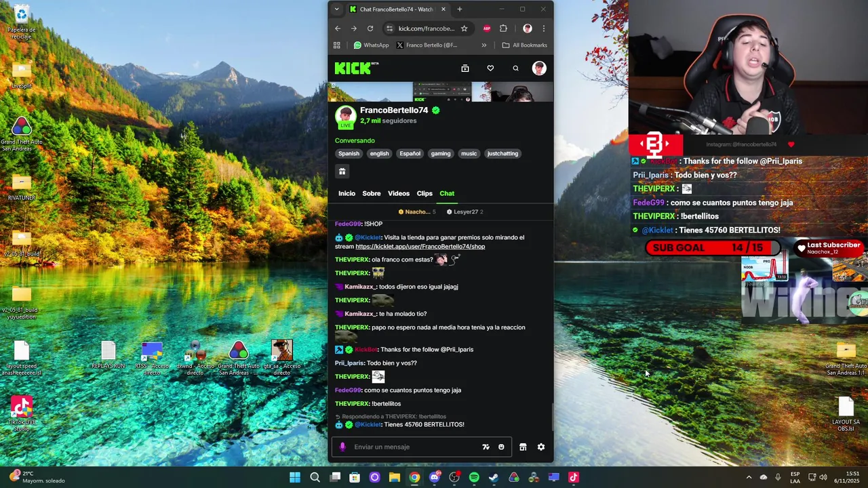Viewport: 868px width, 488px height.
Task: Open Steam from the taskbar
Action: click(494, 477)
